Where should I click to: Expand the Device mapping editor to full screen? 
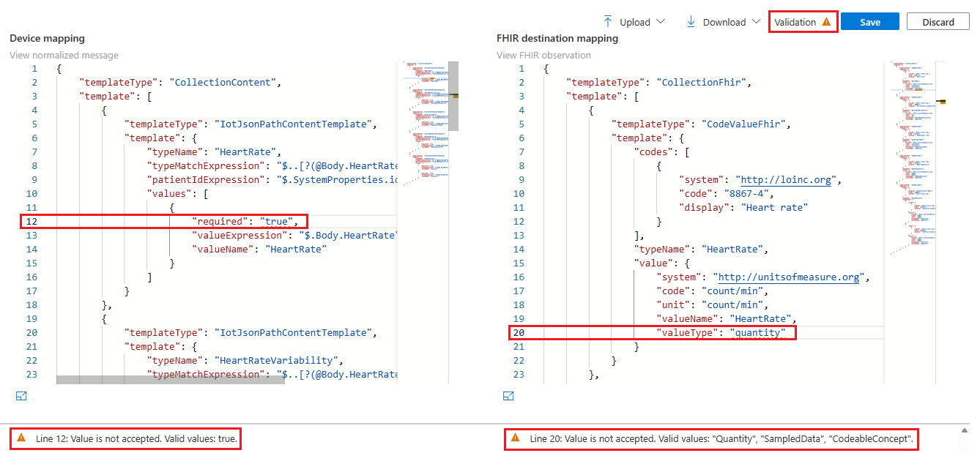21,395
